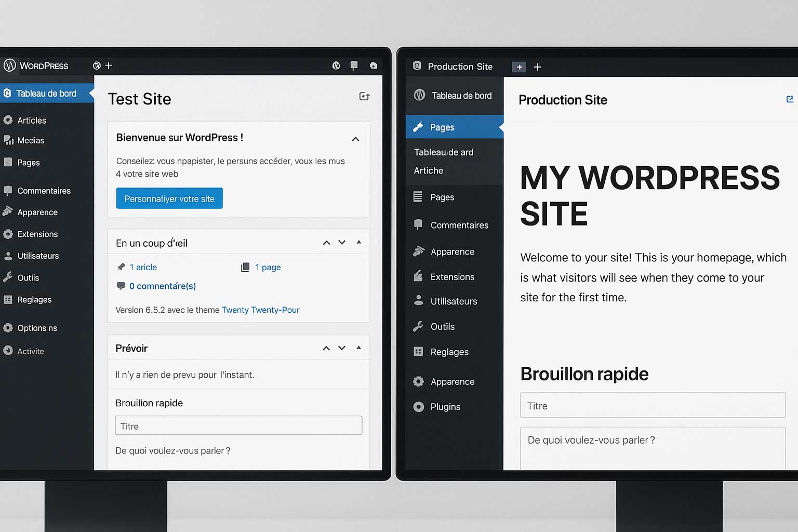
Task: Collapse the Prévoir widget
Action: pyautogui.click(x=358, y=348)
